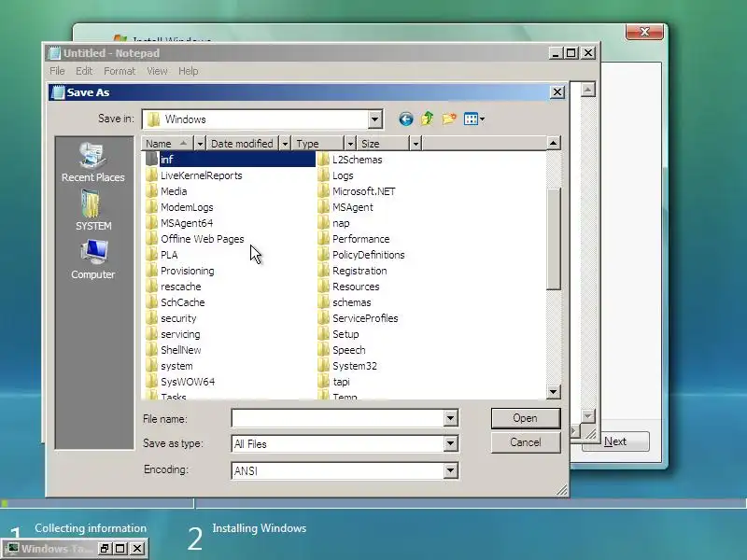The image size is (747, 560).
Task: Select the security folder
Action: 178,318
